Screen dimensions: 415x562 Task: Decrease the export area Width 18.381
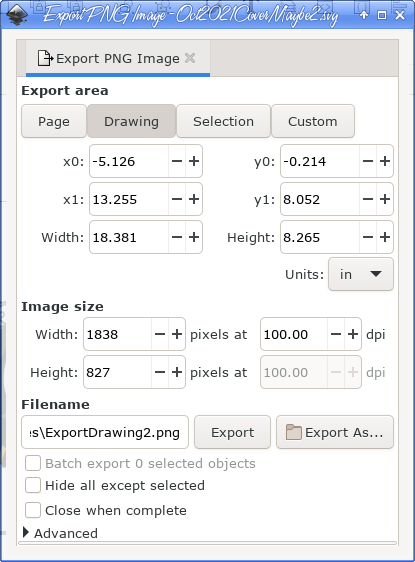tap(177, 237)
